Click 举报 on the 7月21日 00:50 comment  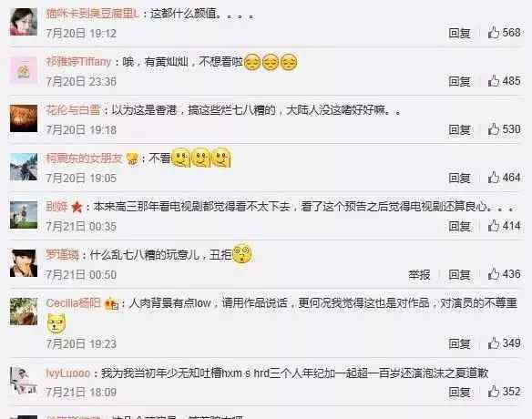click(x=419, y=274)
